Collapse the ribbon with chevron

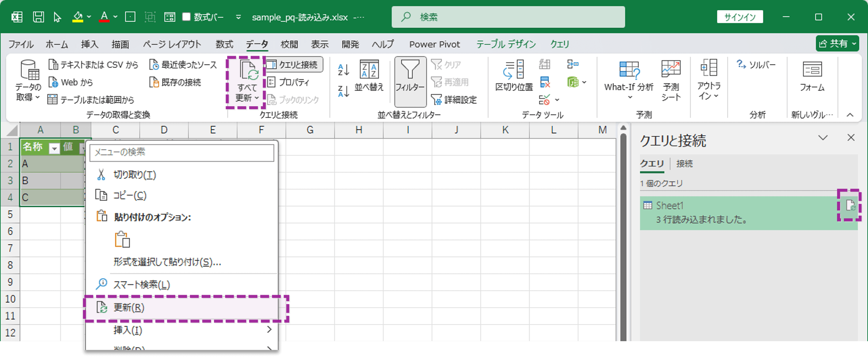pyautogui.click(x=850, y=115)
